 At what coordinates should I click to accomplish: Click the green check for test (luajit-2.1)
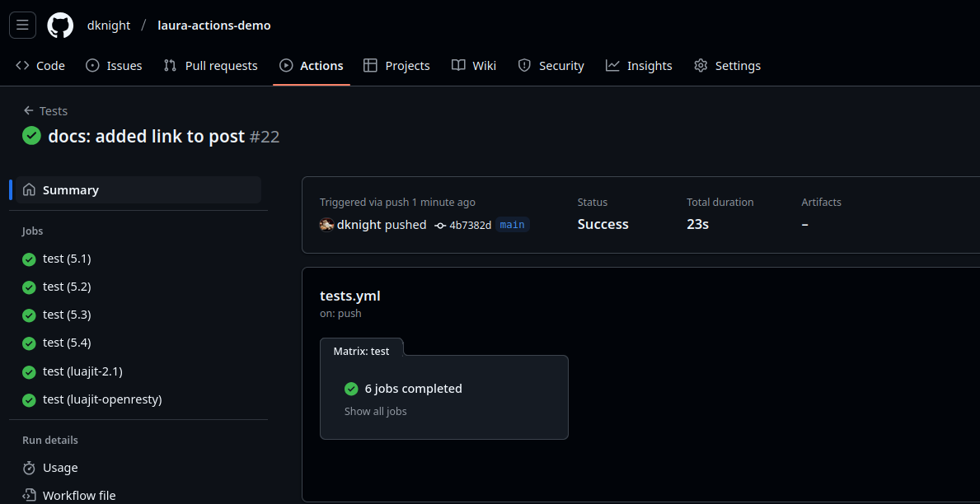[29, 372]
